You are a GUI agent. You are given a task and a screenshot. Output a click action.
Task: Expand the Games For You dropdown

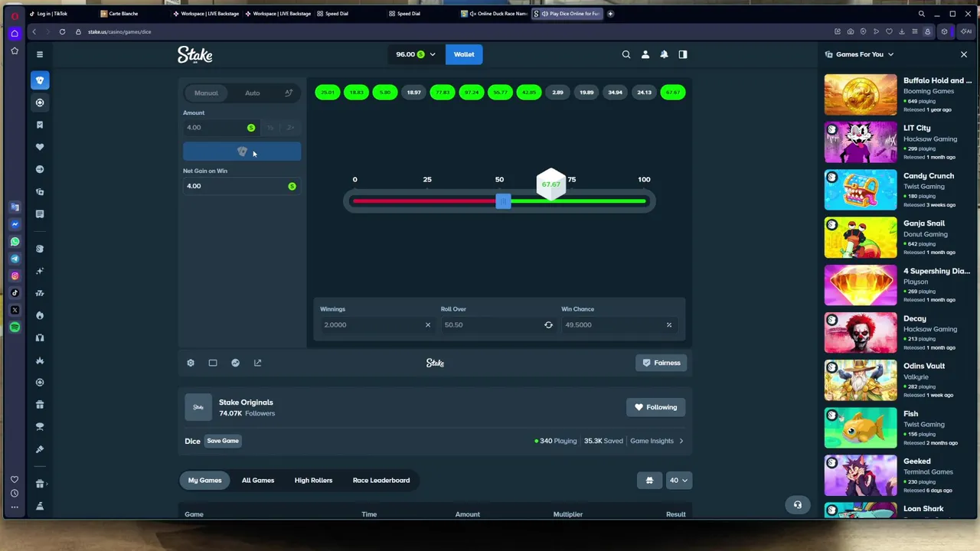coord(890,54)
